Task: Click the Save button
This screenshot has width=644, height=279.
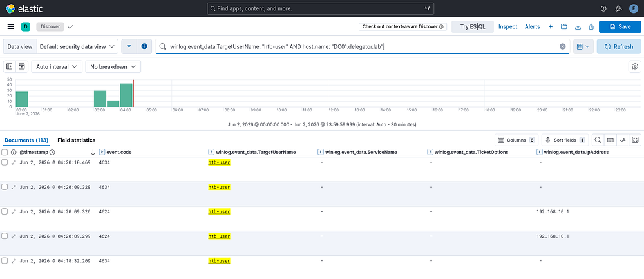Action: 620,26
